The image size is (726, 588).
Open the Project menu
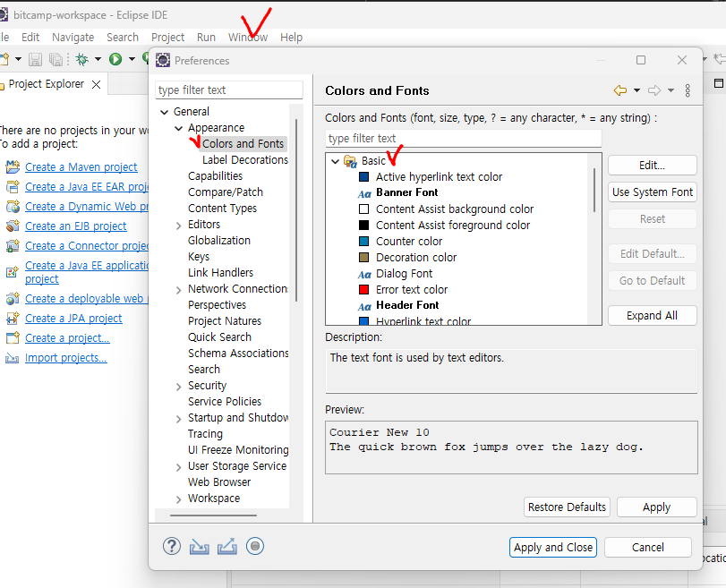pos(167,37)
